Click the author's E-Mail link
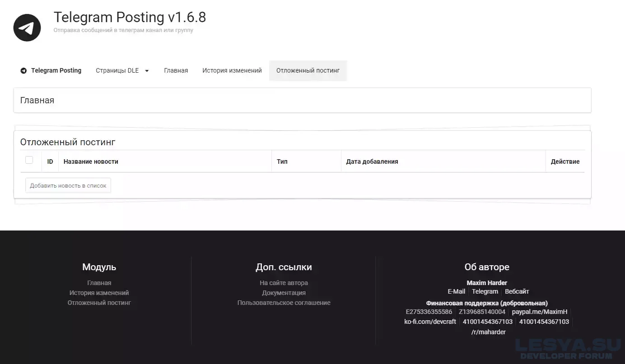 456,291
